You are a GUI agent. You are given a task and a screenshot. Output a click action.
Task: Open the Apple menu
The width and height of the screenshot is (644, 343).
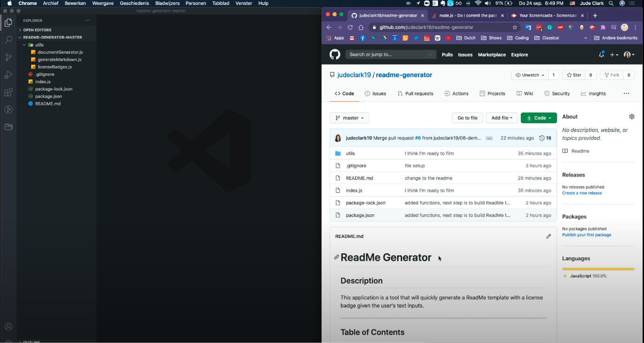pos(9,3)
